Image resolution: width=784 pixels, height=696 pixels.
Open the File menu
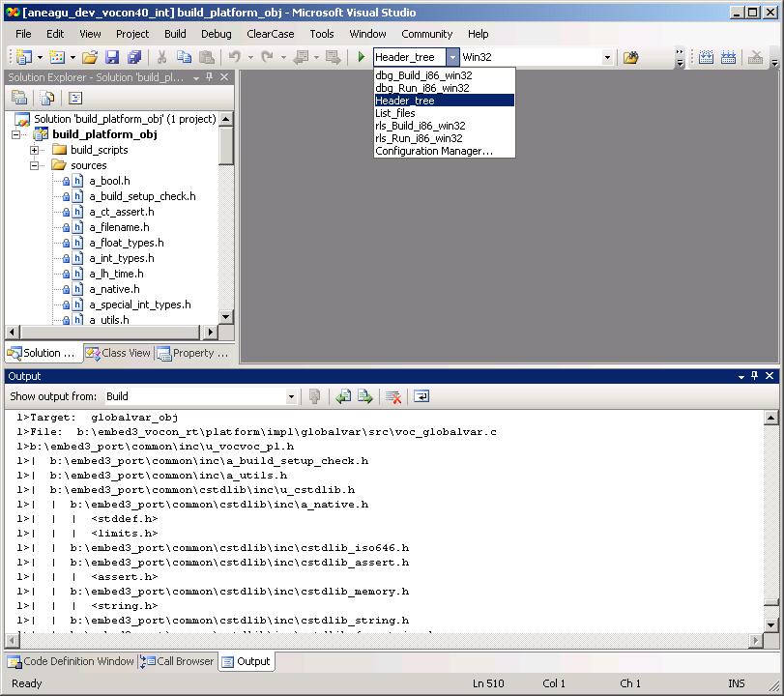(x=23, y=34)
